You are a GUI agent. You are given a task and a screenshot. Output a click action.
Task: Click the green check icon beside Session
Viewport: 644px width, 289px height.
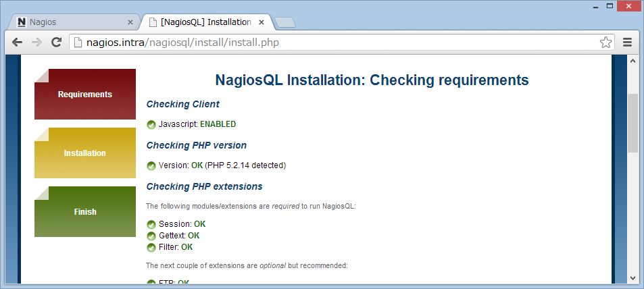(151, 225)
